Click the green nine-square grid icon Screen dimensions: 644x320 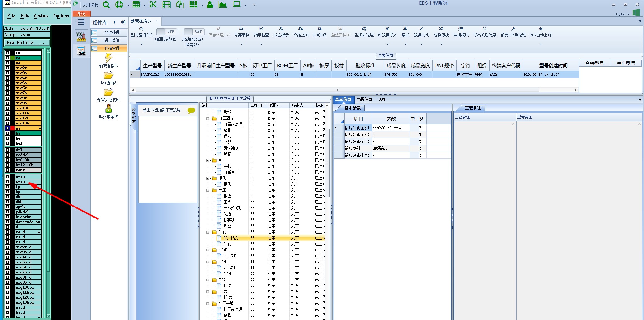tap(193, 4)
